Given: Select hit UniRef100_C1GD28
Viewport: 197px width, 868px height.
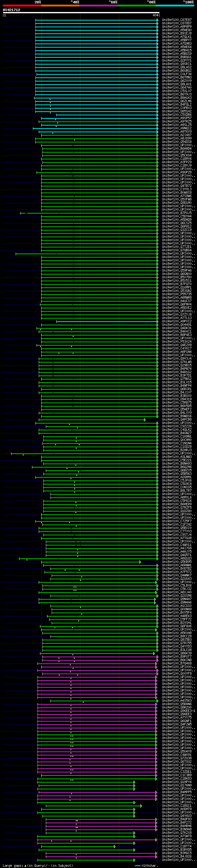Looking at the screenshot, I should pyautogui.click(x=177, y=446).
